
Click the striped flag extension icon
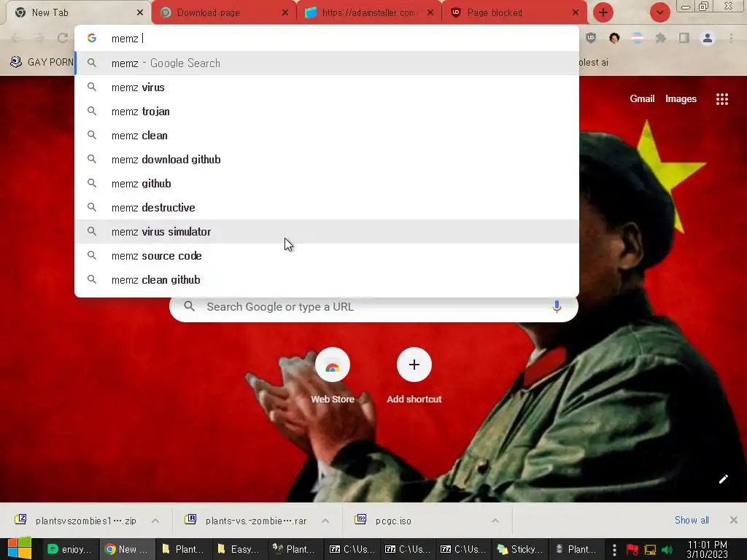point(638,38)
